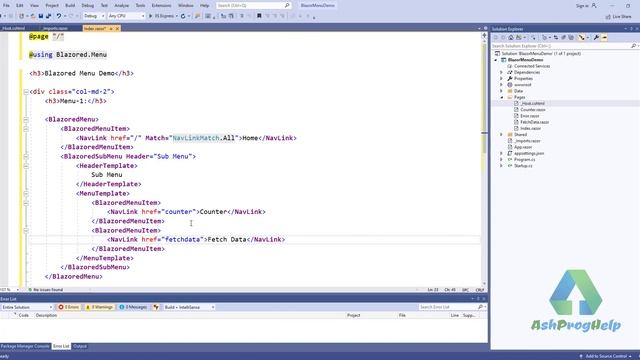
Task: Open FetchData.razor in Solution Explorer
Action: [x=534, y=122]
